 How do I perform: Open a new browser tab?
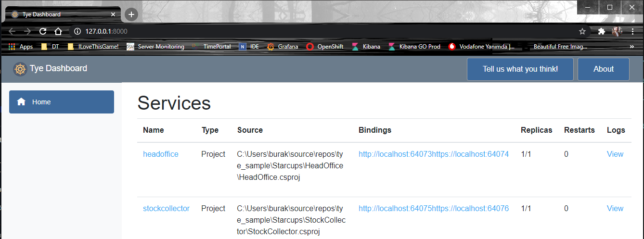coord(131,14)
